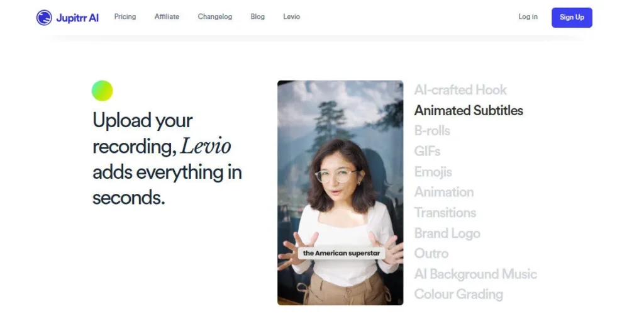Open the Changelog link
This screenshot has width=644, height=326.
[x=214, y=17]
